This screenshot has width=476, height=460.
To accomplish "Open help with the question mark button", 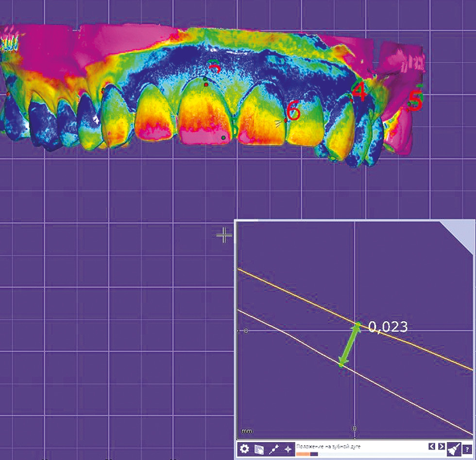I will click(467, 450).
